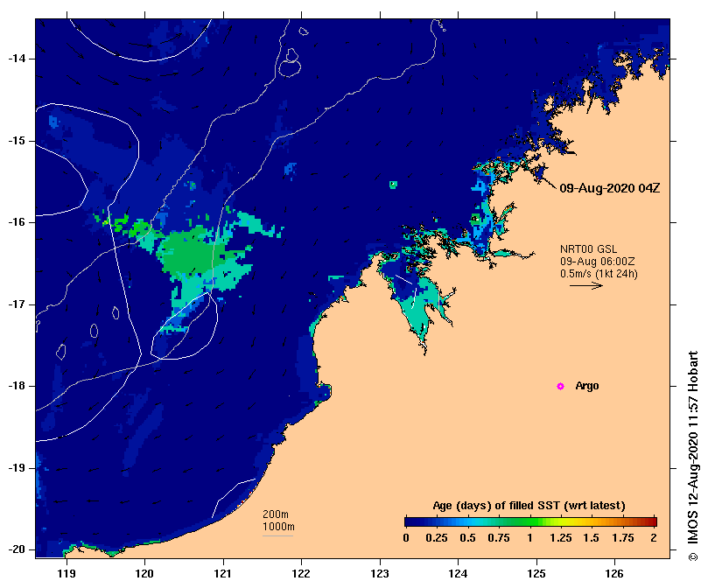Image resolution: width=708 pixels, height=588 pixels.
Task: Click the latitude axis label '-14'
Action: click(x=17, y=59)
